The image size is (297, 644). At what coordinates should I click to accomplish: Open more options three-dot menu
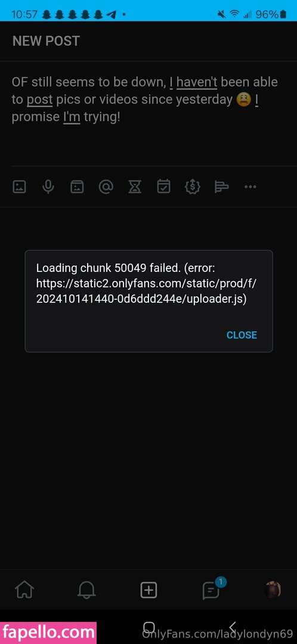250,187
